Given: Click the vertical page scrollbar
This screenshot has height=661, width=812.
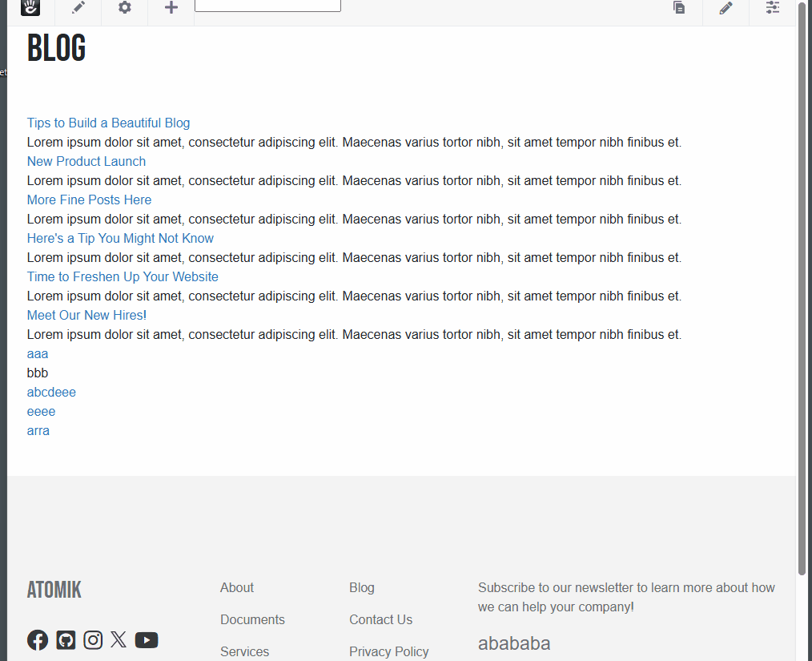Looking at the screenshot, I should [802, 288].
